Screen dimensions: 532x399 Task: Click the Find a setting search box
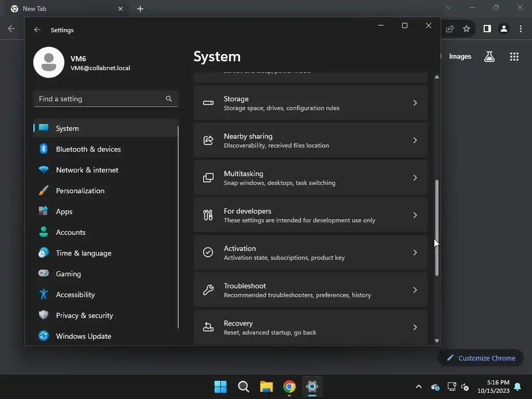[x=105, y=99]
